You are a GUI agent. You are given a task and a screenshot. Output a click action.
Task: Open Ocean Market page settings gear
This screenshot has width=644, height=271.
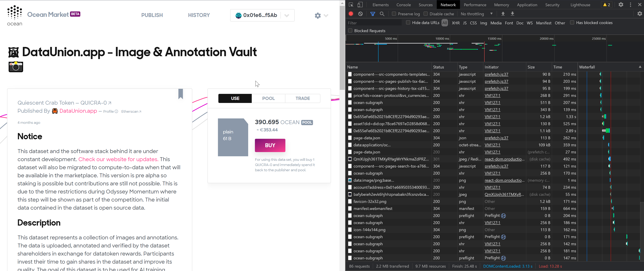point(318,15)
